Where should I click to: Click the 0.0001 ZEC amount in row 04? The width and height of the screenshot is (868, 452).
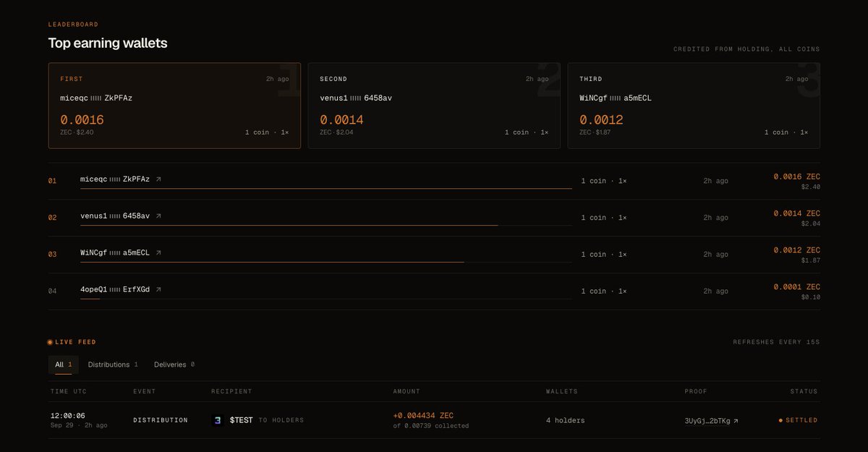(796, 287)
